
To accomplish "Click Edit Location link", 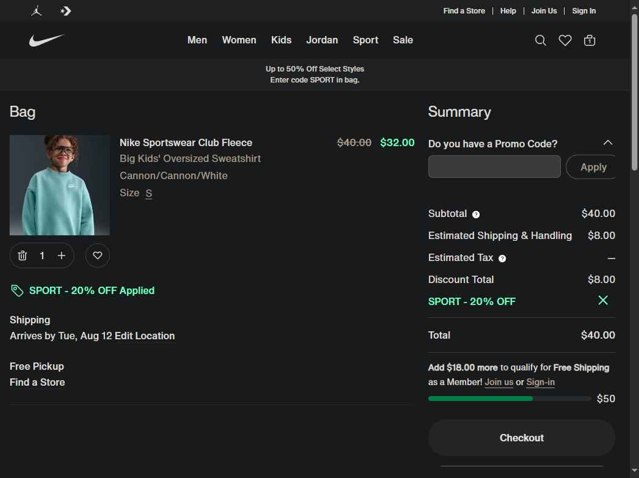I will (145, 336).
